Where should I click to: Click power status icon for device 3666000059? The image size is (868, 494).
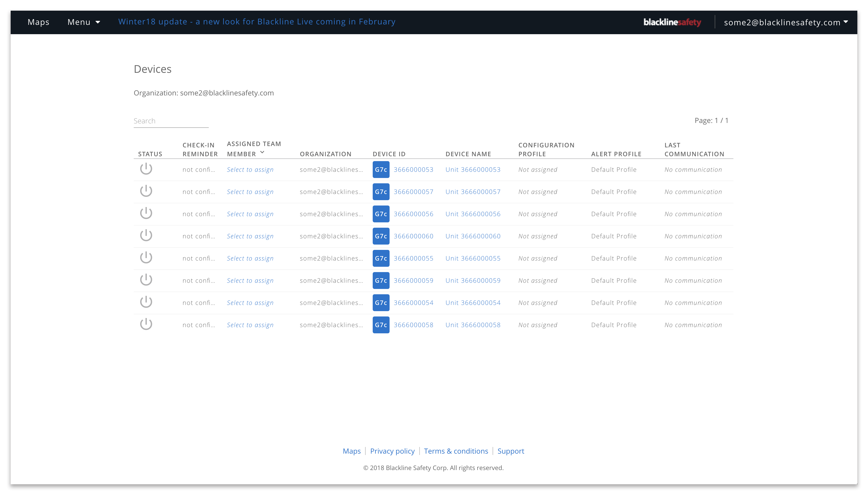click(x=146, y=280)
